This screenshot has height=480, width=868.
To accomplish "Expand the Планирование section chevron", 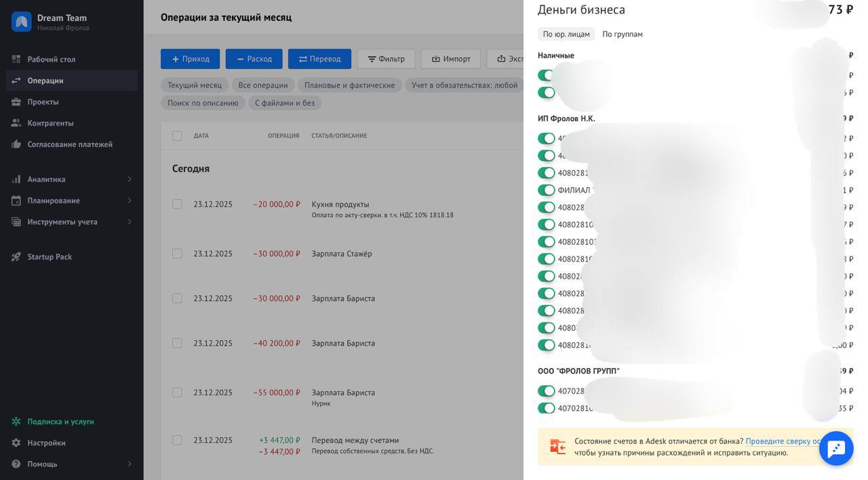I will click(129, 201).
